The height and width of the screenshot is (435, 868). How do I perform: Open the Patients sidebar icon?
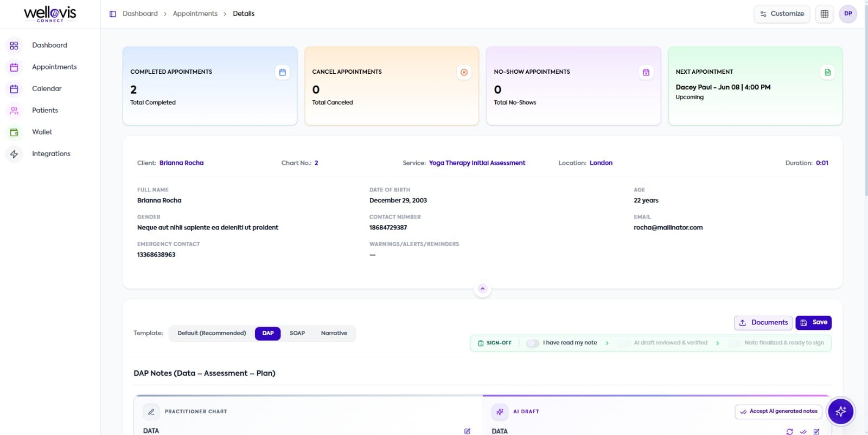pyautogui.click(x=14, y=111)
